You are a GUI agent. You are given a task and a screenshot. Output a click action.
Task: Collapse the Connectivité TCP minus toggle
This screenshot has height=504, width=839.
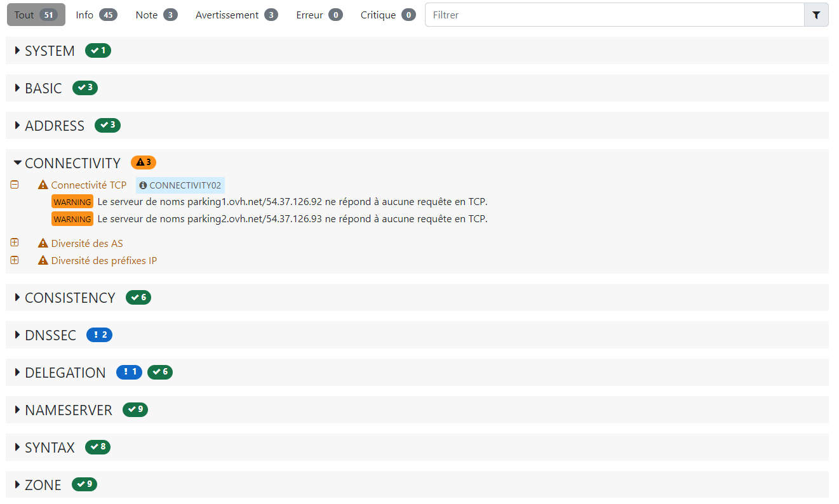[x=15, y=185]
